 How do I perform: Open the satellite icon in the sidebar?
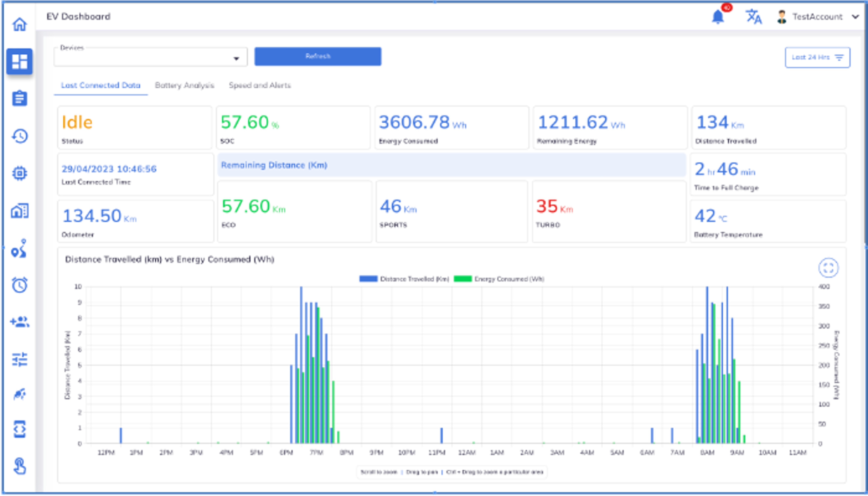pyautogui.click(x=19, y=394)
